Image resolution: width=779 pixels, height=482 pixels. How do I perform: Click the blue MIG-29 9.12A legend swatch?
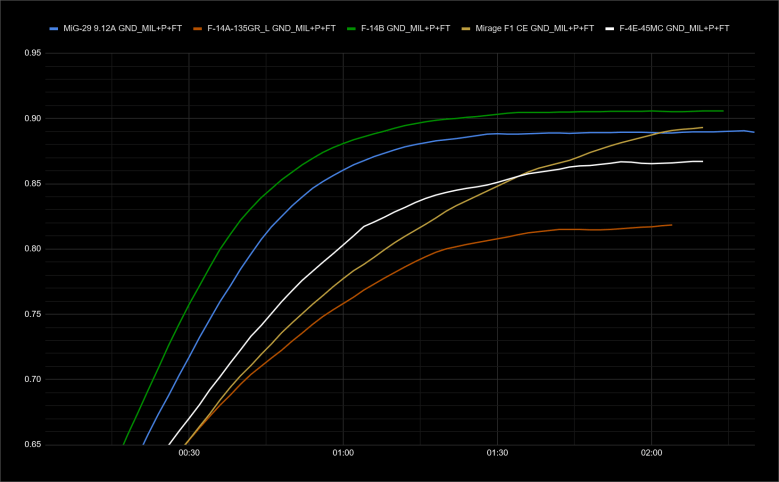point(54,28)
